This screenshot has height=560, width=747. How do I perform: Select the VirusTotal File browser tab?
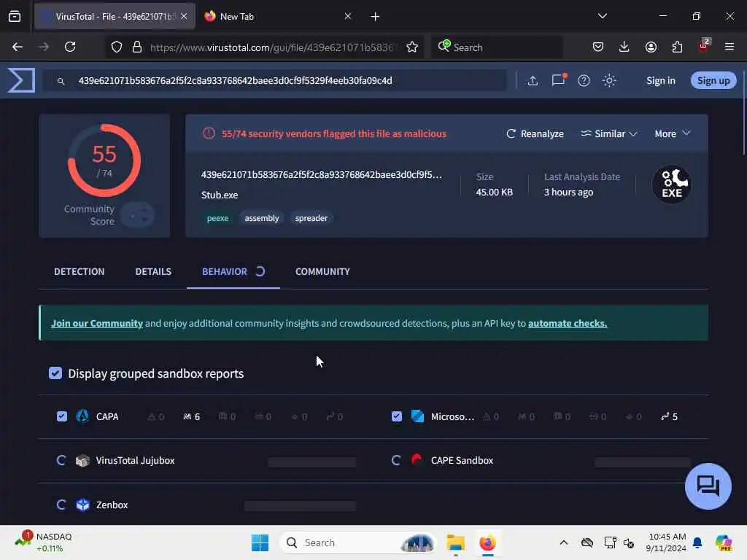pyautogui.click(x=115, y=16)
